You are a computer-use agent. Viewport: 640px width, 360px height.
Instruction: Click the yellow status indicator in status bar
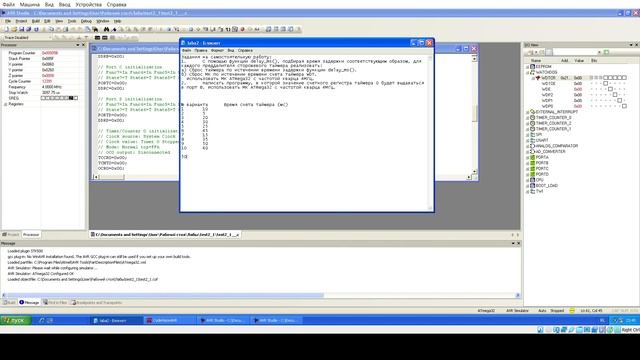[x=572, y=311]
